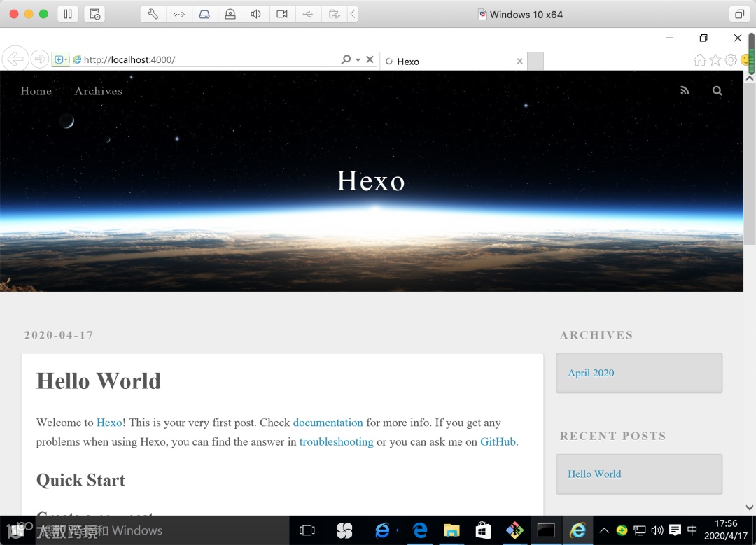Collapse the VM toolbar chevron
The width and height of the screenshot is (756, 545).
tap(353, 14)
